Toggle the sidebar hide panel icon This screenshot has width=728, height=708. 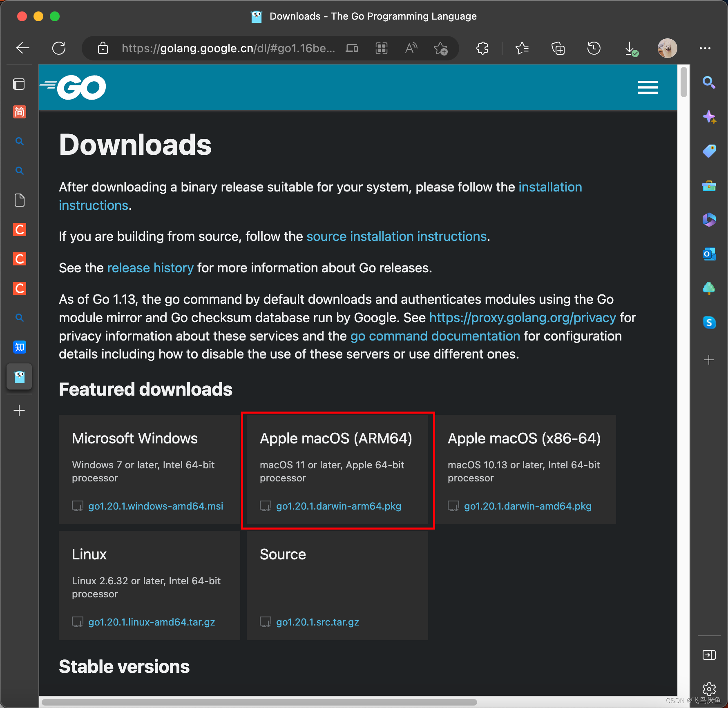pyautogui.click(x=709, y=655)
